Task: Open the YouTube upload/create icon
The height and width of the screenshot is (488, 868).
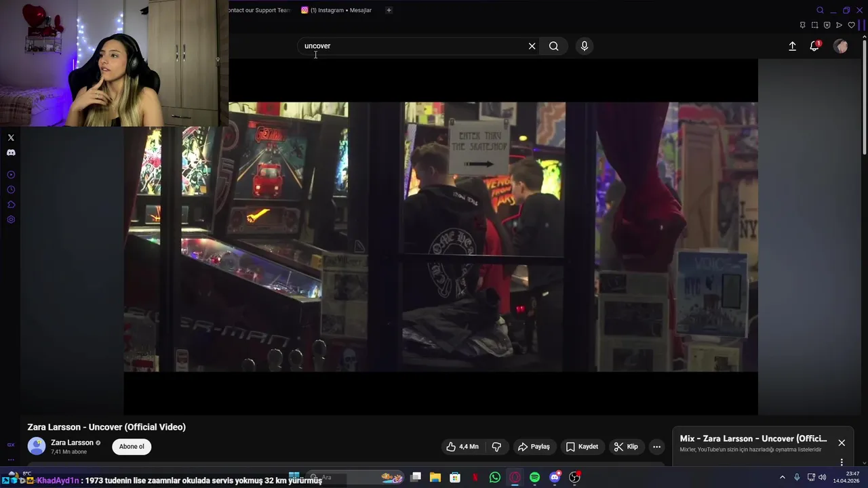Action: pyautogui.click(x=792, y=46)
